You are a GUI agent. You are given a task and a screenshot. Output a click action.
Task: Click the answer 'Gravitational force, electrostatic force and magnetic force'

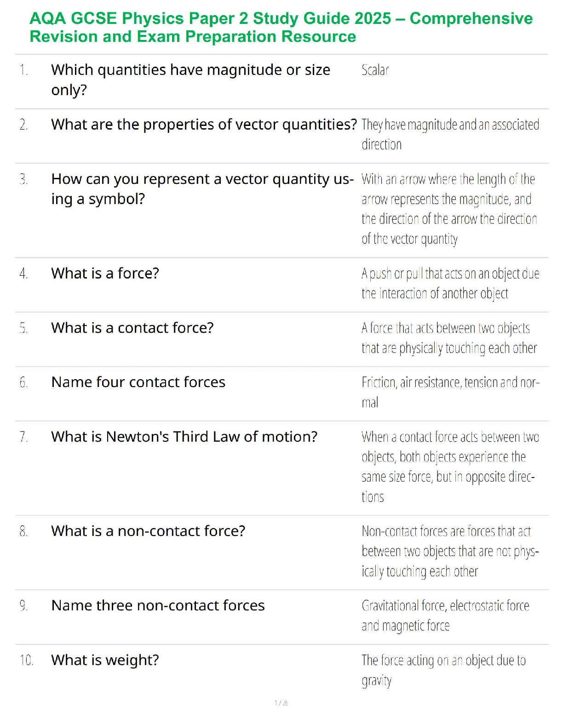click(x=445, y=615)
